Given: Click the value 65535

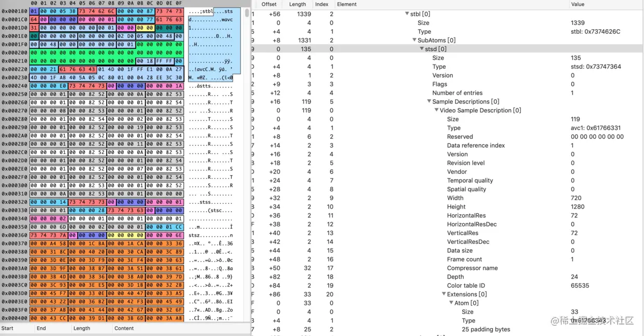Looking at the screenshot, I should tap(579, 286).
